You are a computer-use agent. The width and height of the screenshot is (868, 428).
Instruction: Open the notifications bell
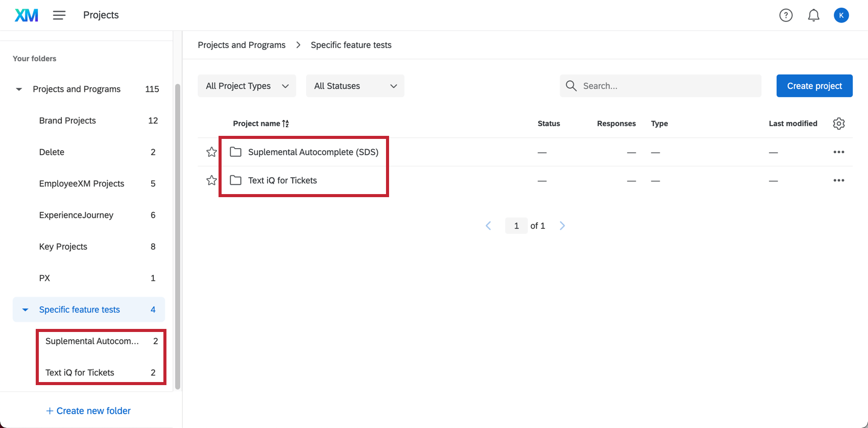813,15
